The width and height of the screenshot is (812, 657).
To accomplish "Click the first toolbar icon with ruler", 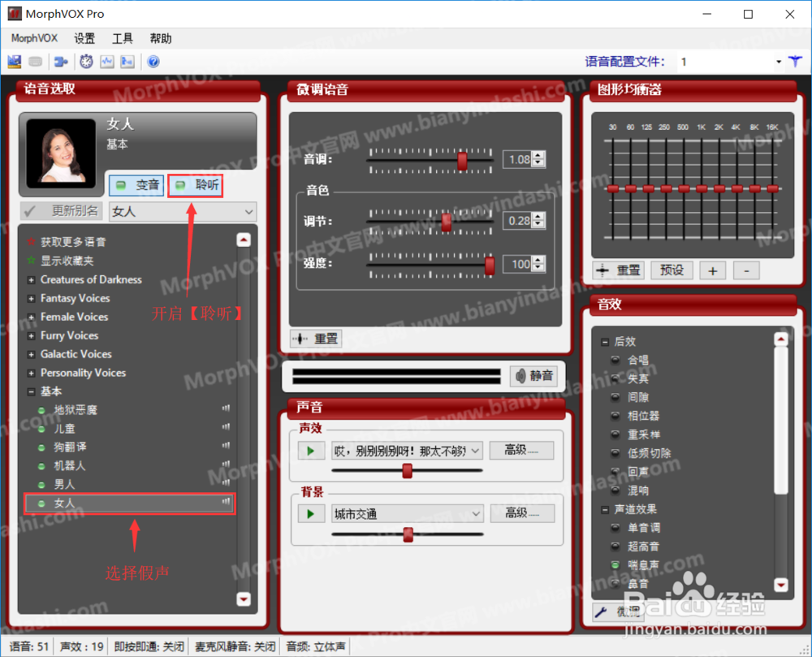I will point(15,62).
